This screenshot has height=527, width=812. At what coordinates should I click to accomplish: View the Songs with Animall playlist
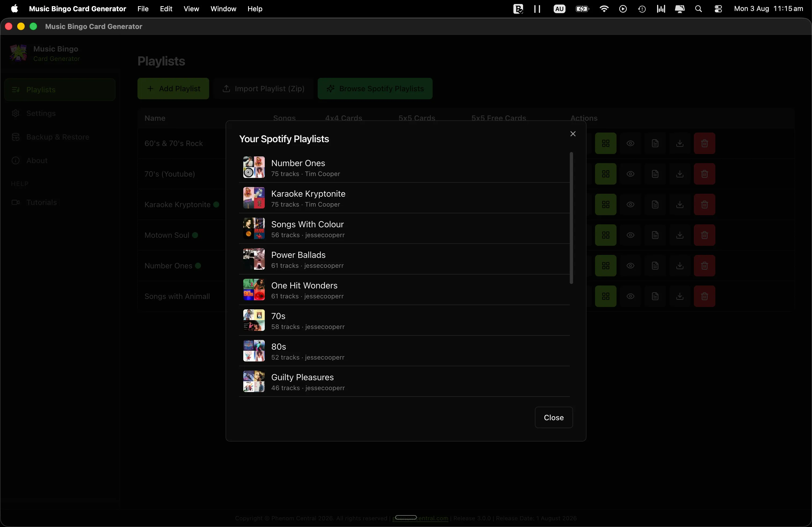(x=630, y=296)
